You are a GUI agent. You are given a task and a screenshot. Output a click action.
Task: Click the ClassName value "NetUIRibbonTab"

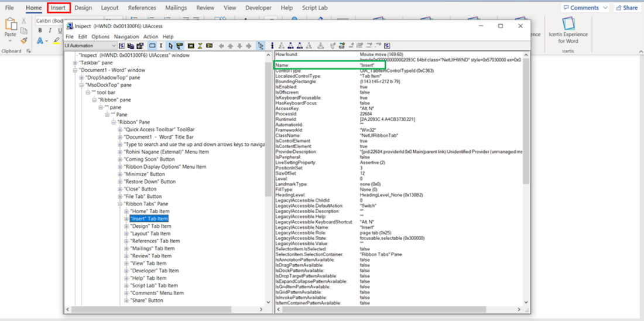[379, 135]
